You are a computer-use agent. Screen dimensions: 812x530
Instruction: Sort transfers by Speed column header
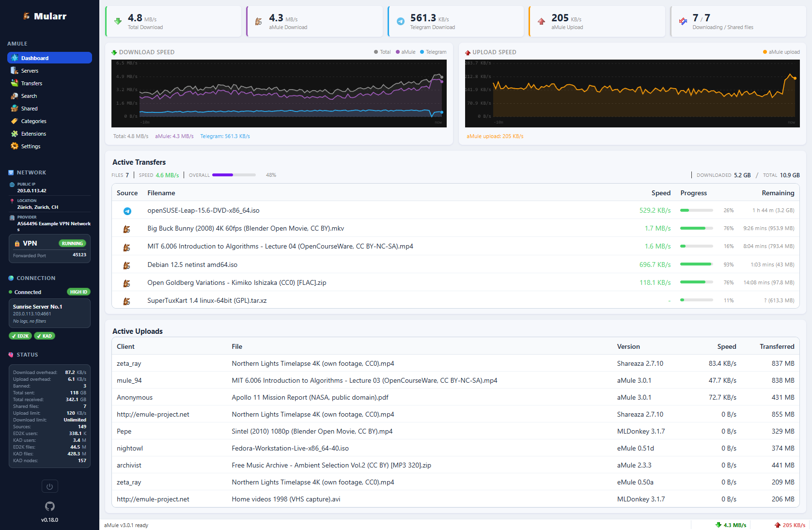click(x=661, y=193)
